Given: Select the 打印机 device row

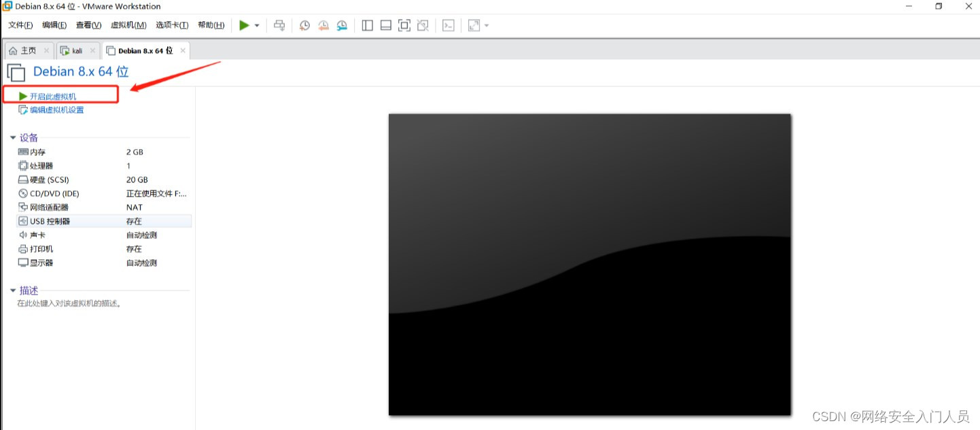Looking at the screenshot, I should 104,249.
